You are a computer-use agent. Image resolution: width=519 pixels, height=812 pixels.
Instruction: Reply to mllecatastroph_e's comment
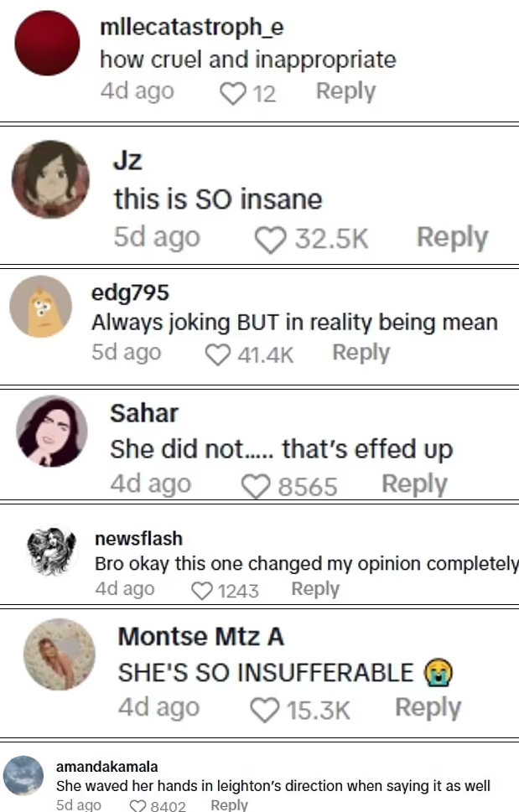(x=345, y=91)
